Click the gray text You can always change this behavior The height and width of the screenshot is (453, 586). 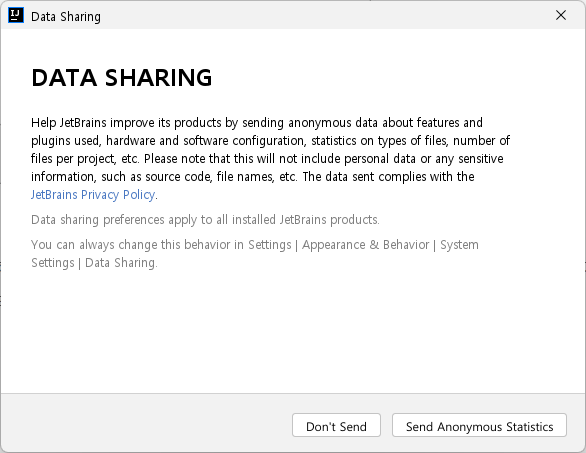click(x=137, y=245)
